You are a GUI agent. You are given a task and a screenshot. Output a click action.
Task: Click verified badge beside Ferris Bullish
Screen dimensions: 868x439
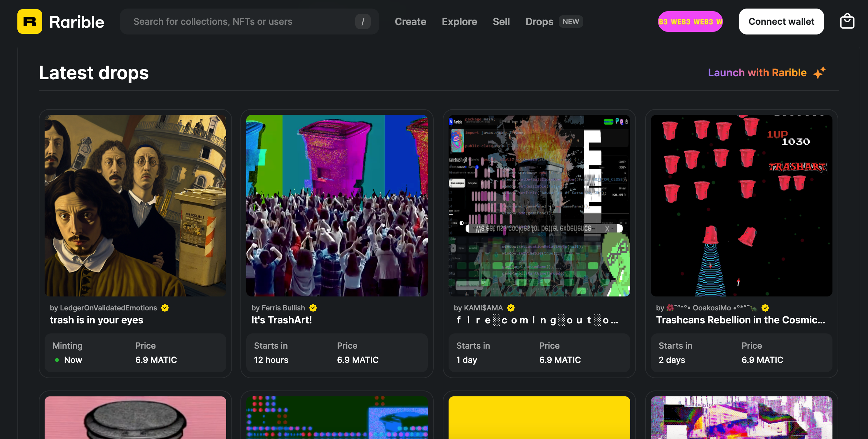[313, 308]
